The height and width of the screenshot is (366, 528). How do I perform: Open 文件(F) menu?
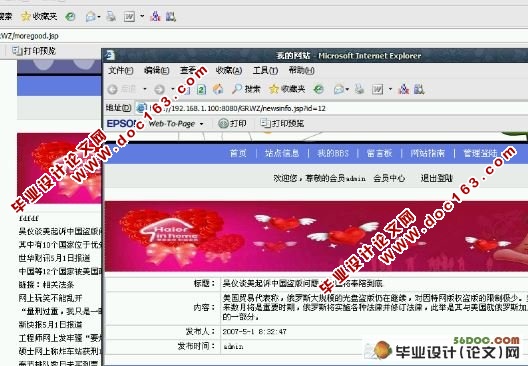click(x=121, y=71)
